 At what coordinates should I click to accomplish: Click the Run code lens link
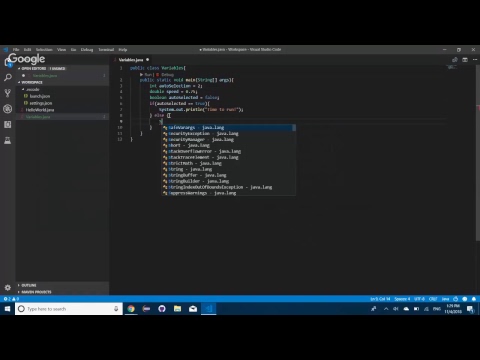(x=147, y=75)
